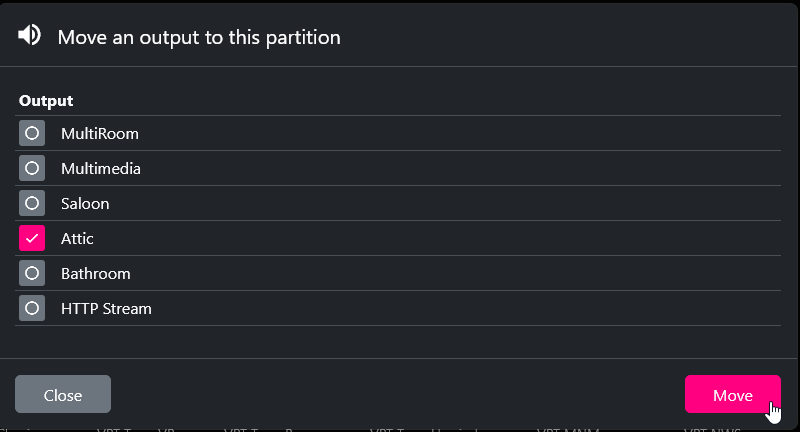Click the Bathroom label text

coord(96,273)
